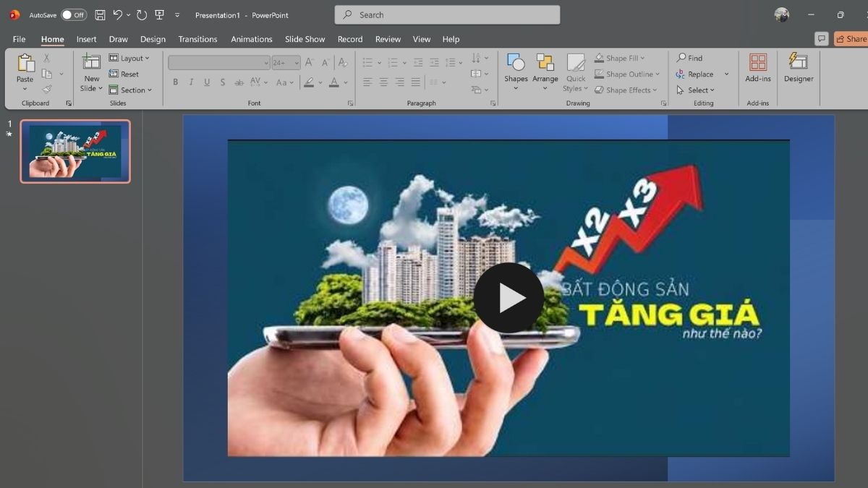Start presentation from beginning icon
The height and width of the screenshot is (488, 868).
(160, 14)
